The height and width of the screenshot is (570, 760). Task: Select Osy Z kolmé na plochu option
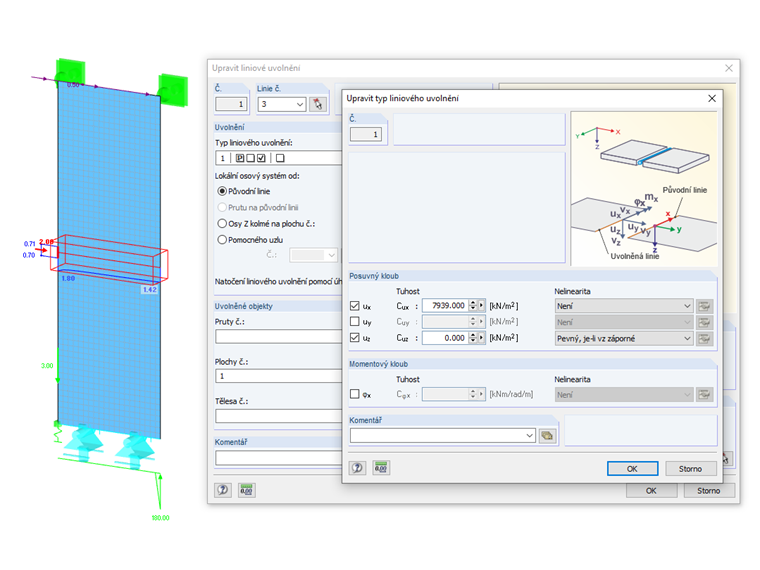(222, 223)
